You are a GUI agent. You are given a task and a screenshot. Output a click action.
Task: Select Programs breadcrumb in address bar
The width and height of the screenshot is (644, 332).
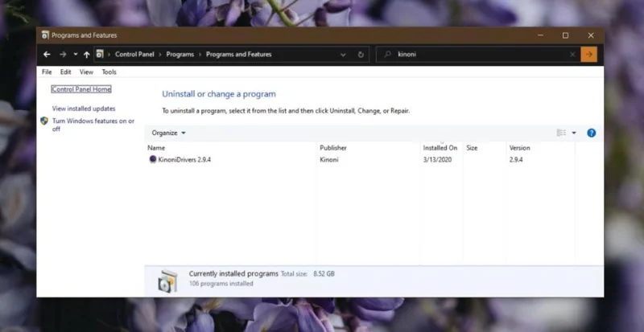[180, 54]
